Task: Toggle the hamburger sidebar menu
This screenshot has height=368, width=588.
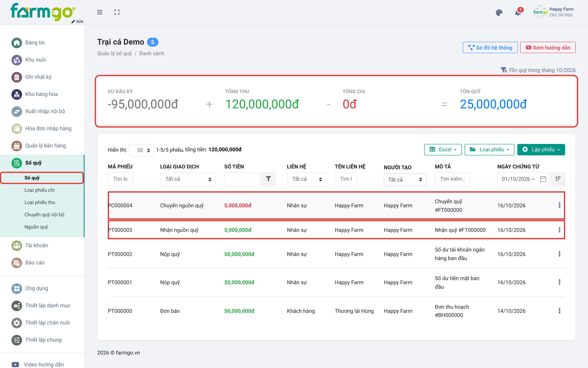Action: [x=100, y=12]
